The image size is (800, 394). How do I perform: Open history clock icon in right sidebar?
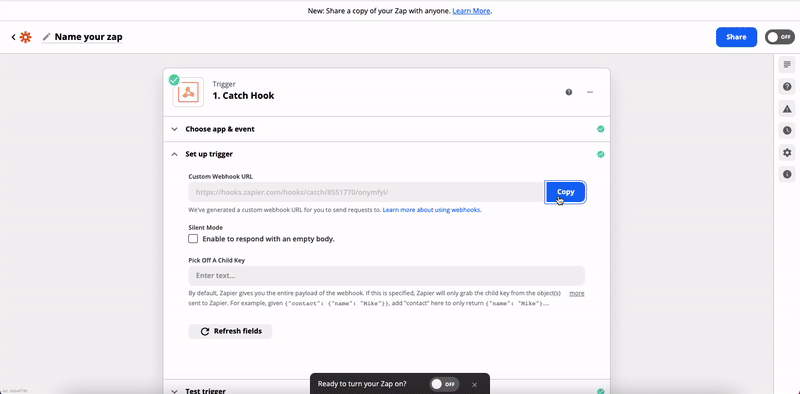(787, 131)
